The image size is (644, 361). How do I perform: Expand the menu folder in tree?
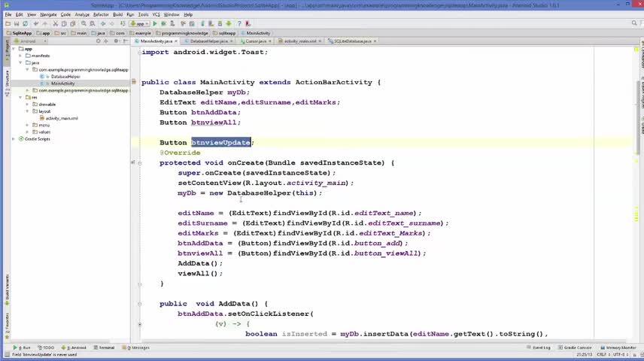click(x=28, y=125)
